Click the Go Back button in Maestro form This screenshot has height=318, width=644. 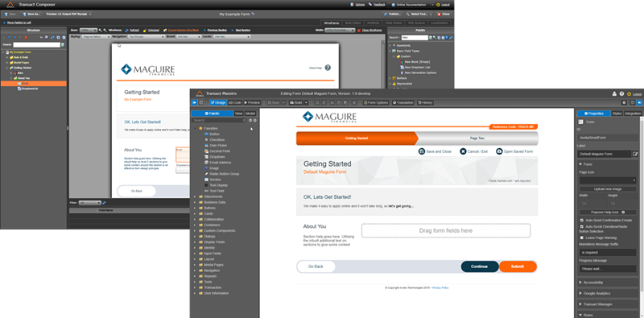point(316,266)
